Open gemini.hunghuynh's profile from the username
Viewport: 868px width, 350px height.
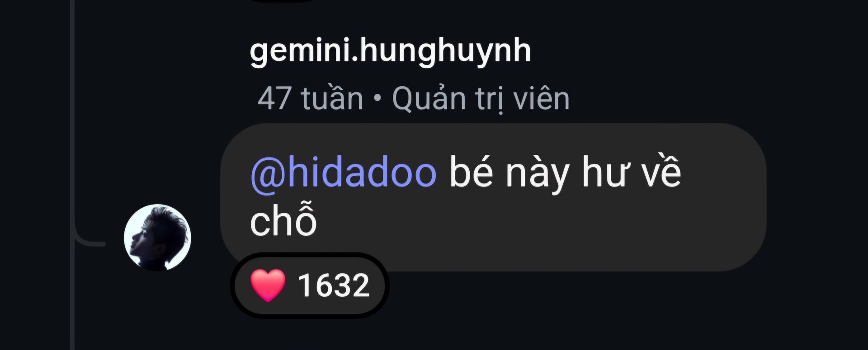[x=390, y=51]
